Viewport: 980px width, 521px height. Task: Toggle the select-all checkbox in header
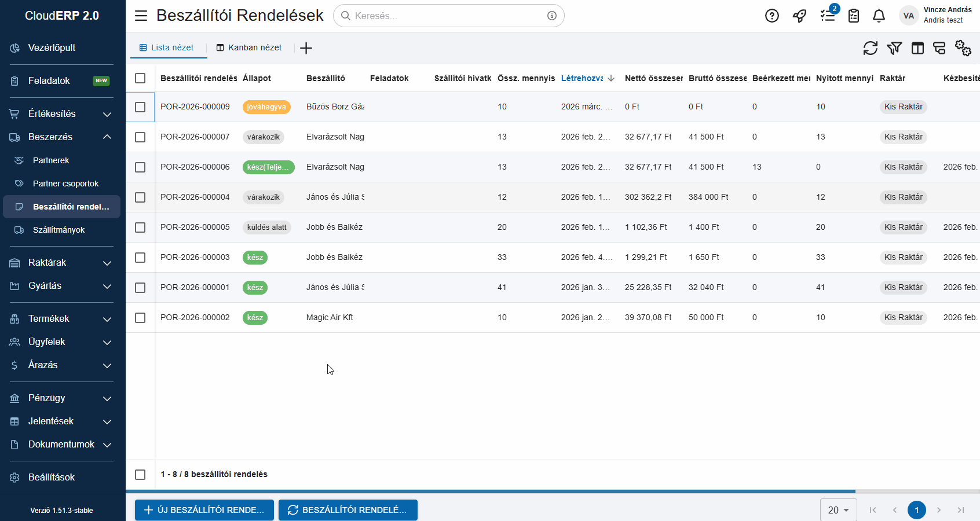(x=140, y=78)
